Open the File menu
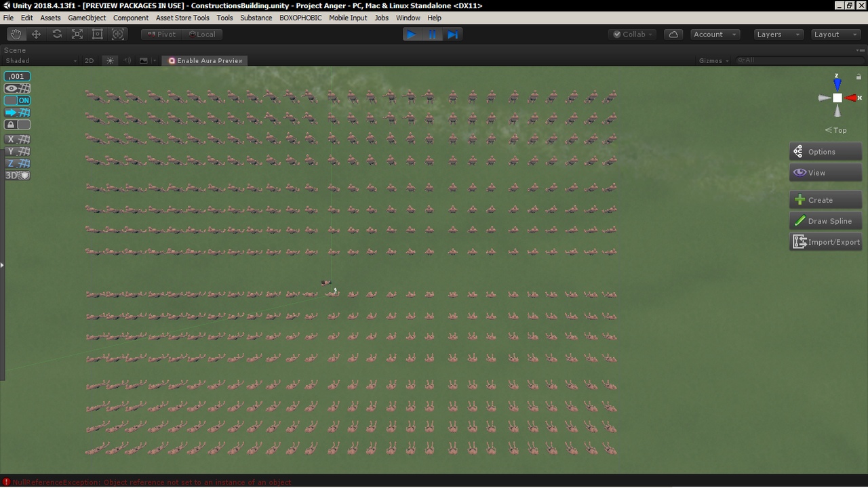Image resolution: width=868 pixels, height=488 pixels. click(8, 18)
